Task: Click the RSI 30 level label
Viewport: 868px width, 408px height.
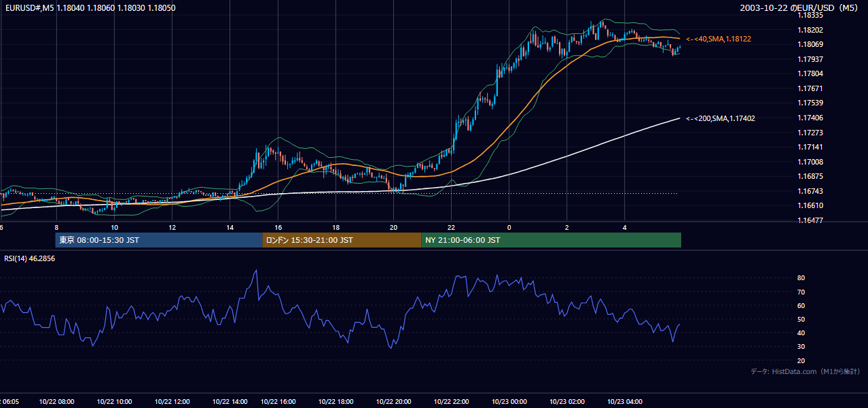Action: [x=801, y=346]
